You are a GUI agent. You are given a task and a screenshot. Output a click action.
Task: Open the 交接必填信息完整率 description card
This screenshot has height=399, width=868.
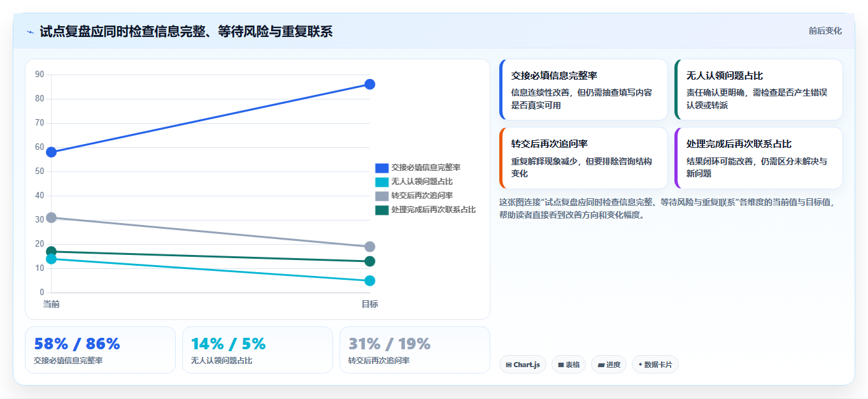click(x=583, y=90)
